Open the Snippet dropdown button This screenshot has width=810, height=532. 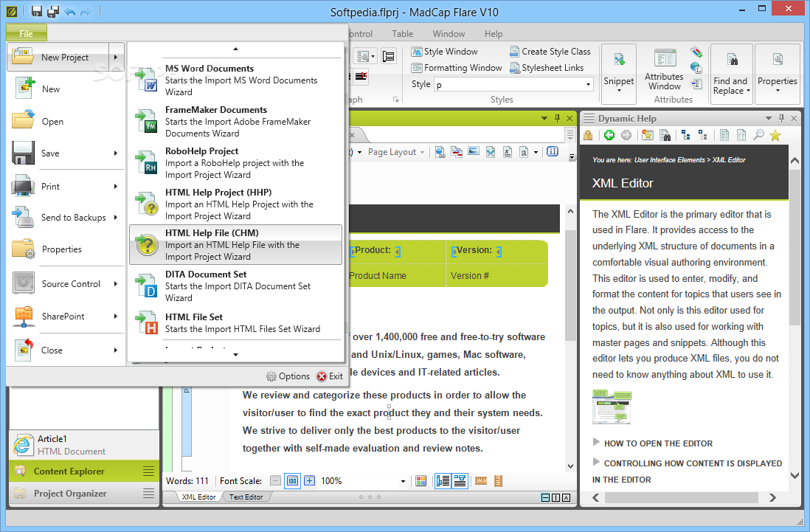pyautogui.click(x=618, y=74)
